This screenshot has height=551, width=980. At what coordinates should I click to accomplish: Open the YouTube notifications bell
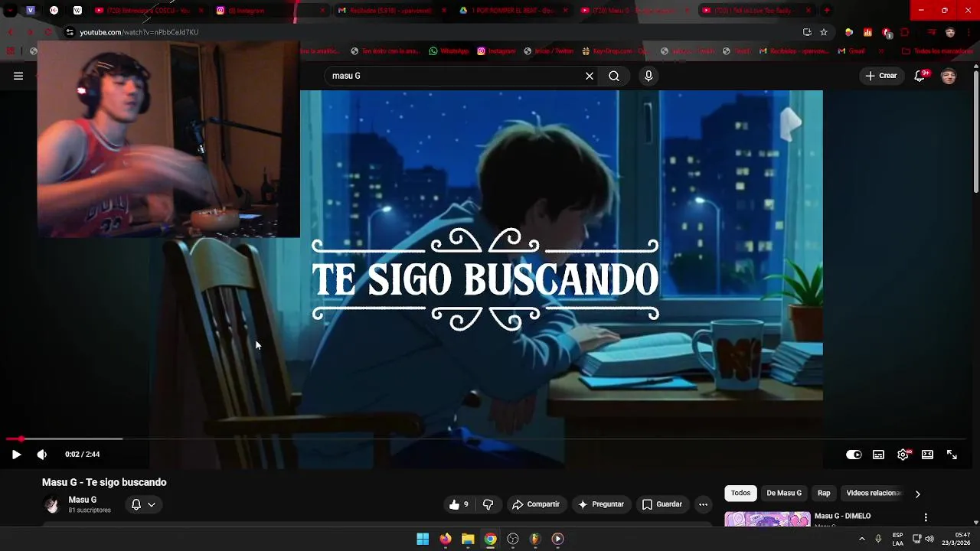tap(920, 76)
